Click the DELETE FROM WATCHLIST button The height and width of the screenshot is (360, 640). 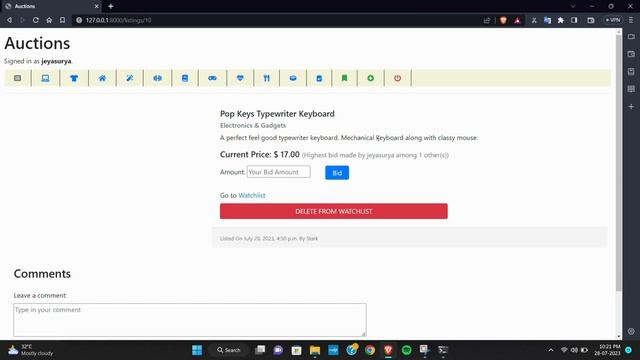coord(333,211)
